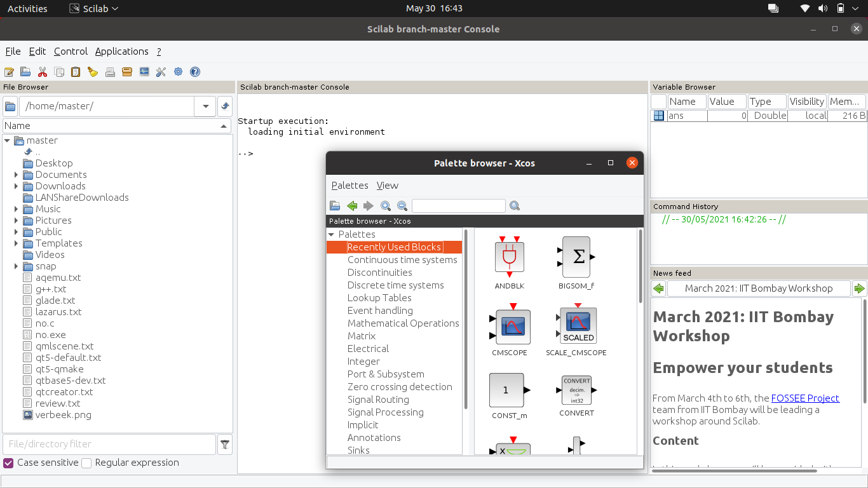Open the help browser question mark icon
Image resolution: width=868 pixels, height=488 pixels.
pyautogui.click(x=195, y=72)
